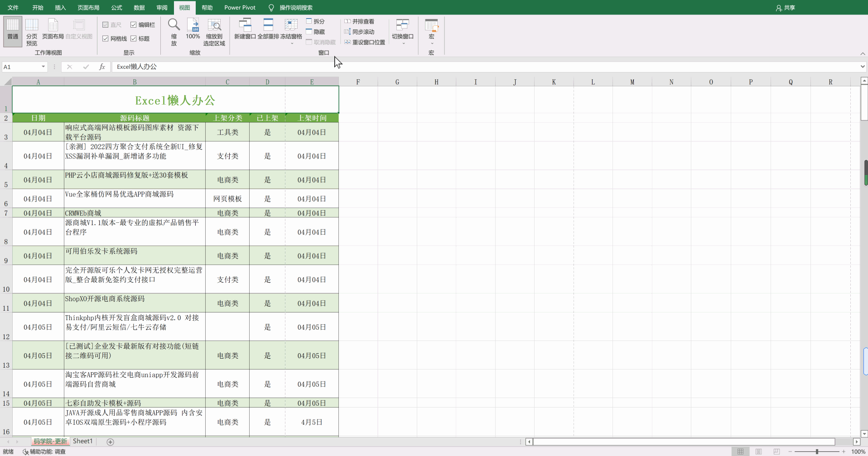868x456 pixels.
Task: Click the fx insert function icon
Action: [x=102, y=67]
